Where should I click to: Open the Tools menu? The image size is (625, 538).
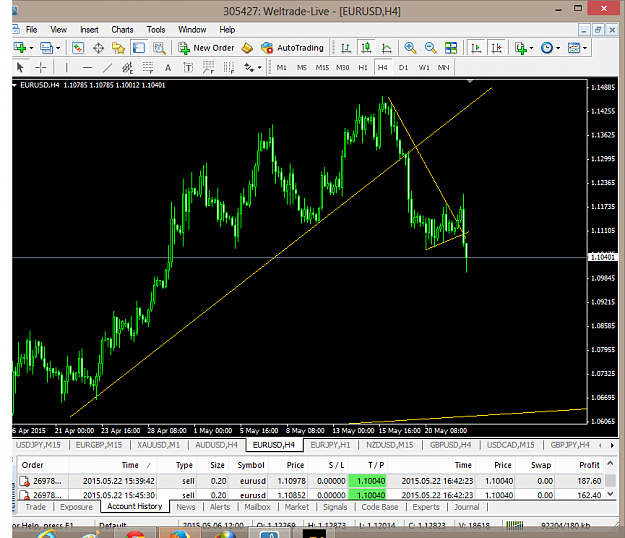(x=155, y=30)
